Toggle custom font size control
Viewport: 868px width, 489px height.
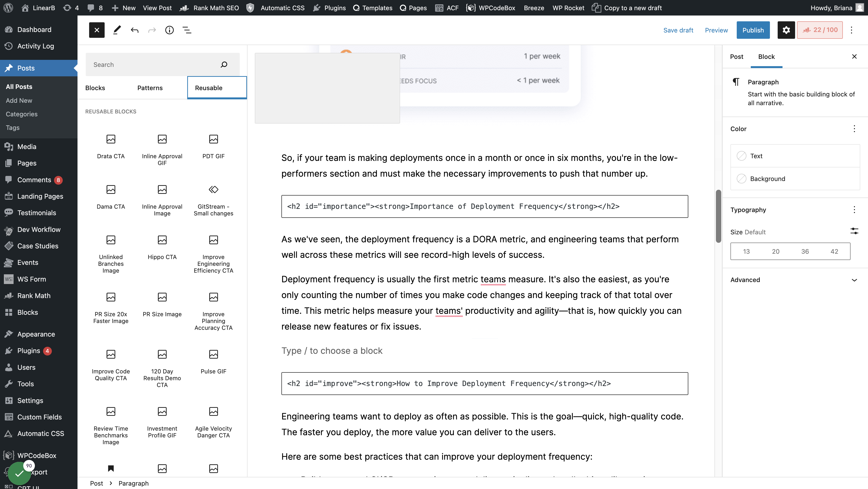(x=854, y=231)
